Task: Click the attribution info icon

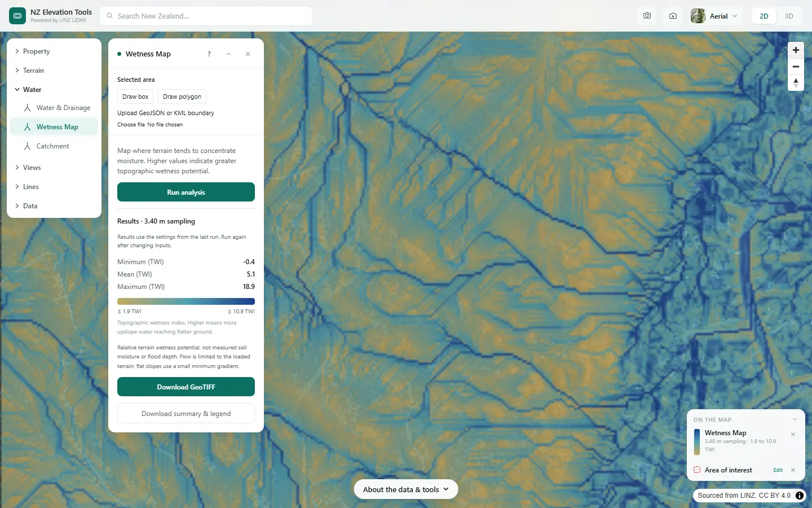Action: coord(800,496)
